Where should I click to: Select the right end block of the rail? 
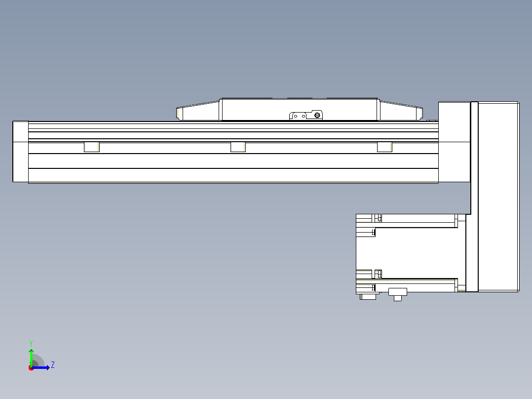tap(454, 142)
